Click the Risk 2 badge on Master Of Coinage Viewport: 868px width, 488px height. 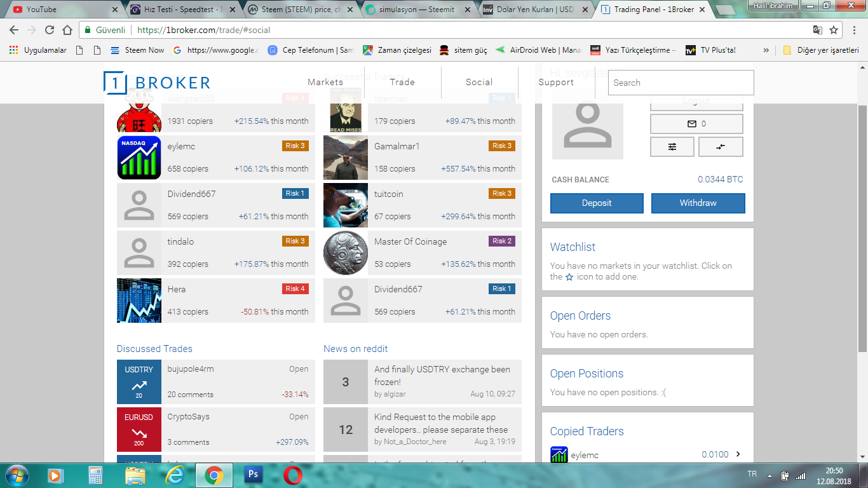[502, 241]
